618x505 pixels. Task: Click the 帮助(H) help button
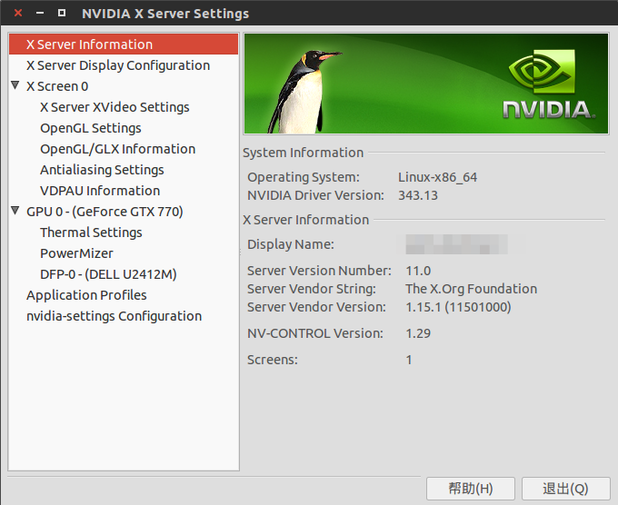pos(470,489)
